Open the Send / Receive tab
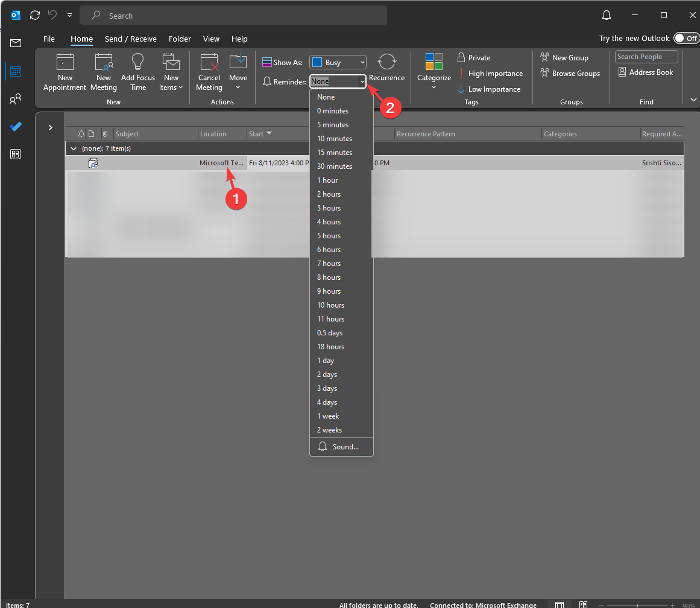This screenshot has height=608, width=700. (131, 39)
